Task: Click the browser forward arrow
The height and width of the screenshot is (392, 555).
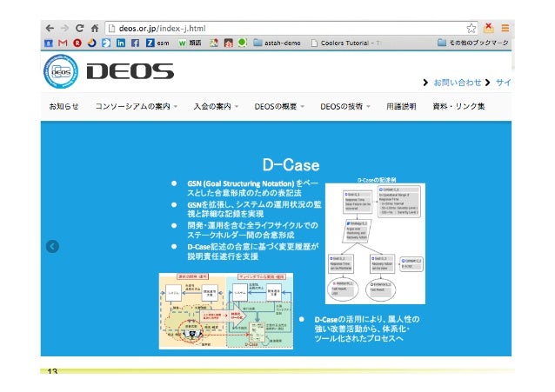Action: coord(64,29)
